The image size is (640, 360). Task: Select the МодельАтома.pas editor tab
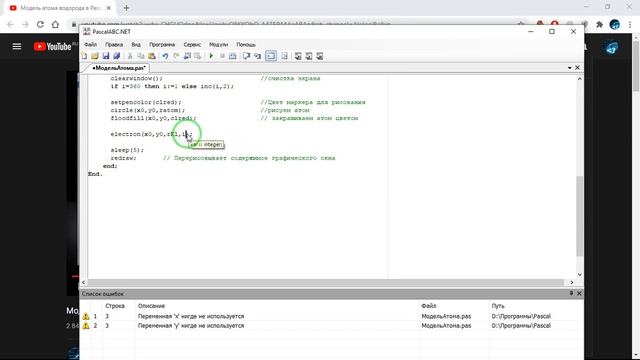(x=119, y=68)
